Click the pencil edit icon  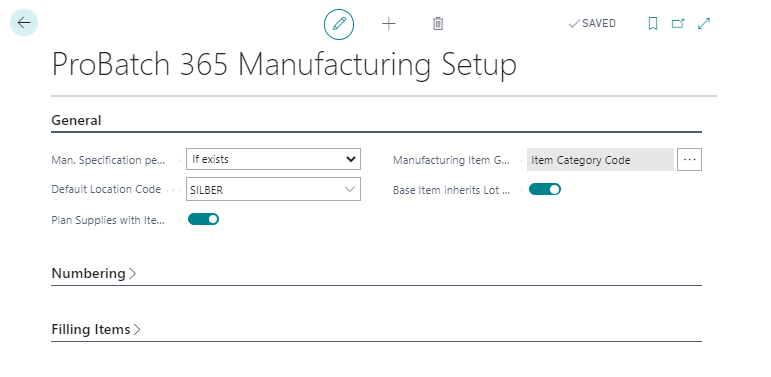[339, 24]
